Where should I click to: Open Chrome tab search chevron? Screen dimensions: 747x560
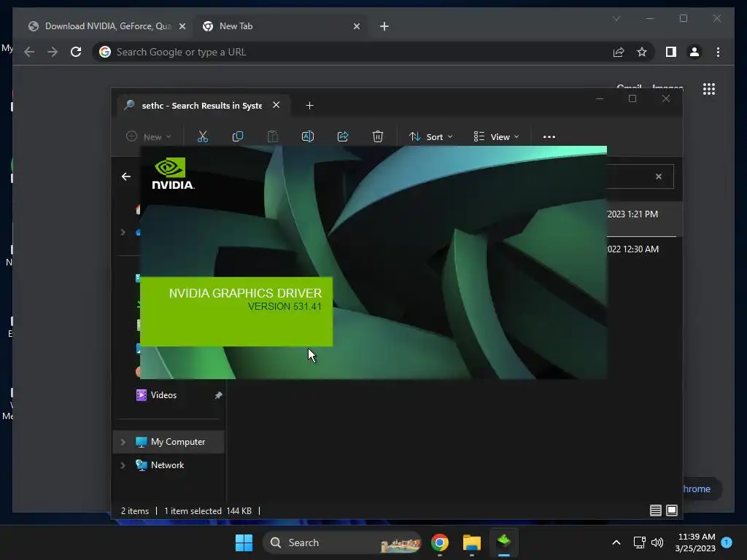point(616,18)
